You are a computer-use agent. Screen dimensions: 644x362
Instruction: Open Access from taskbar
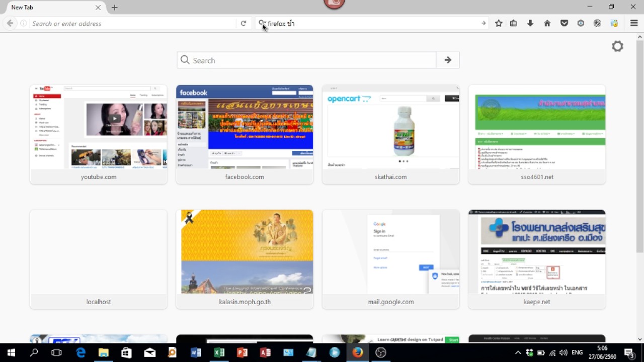[265, 352]
